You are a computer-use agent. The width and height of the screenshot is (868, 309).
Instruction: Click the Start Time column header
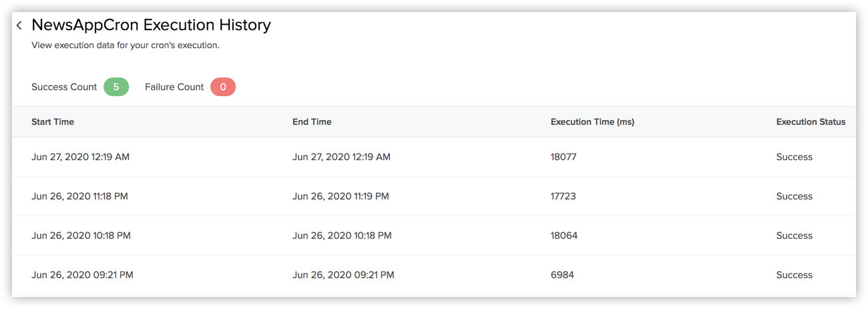coord(53,122)
